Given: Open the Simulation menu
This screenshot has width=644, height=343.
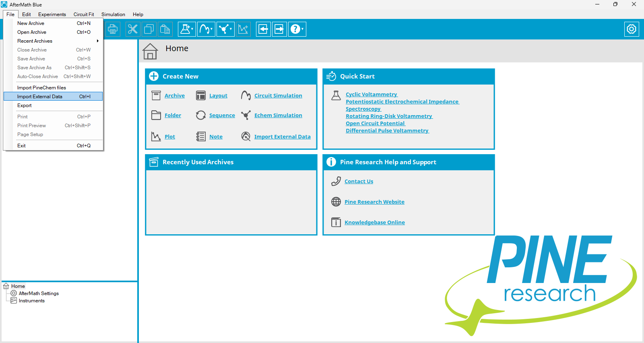Looking at the screenshot, I should (x=113, y=14).
